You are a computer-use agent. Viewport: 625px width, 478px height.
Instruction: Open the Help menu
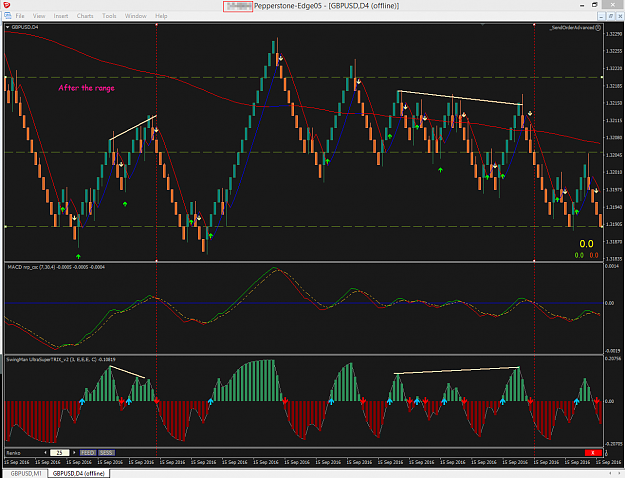(x=161, y=16)
